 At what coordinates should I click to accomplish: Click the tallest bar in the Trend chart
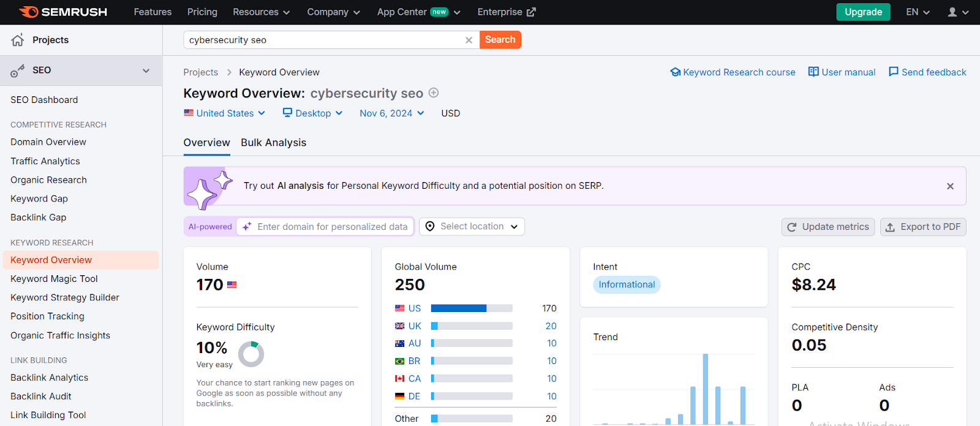click(706, 389)
